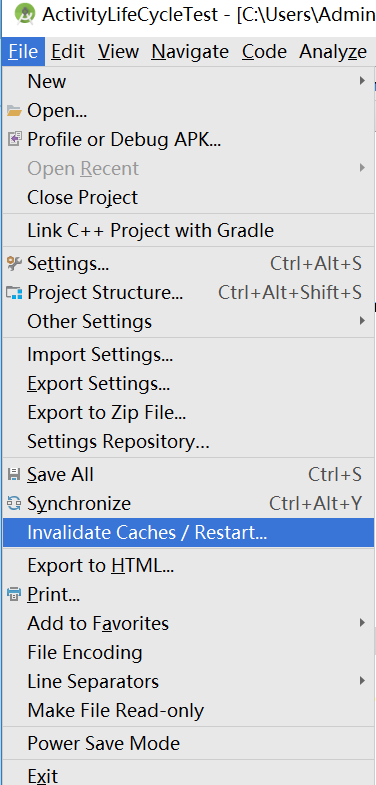Click the Profile or Debug APK icon
The height and width of the screenshot is (785, 376).
coord(15,139)
